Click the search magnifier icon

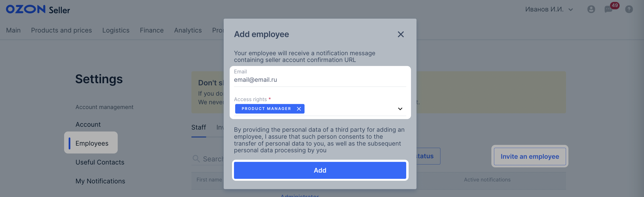point(196,159)
